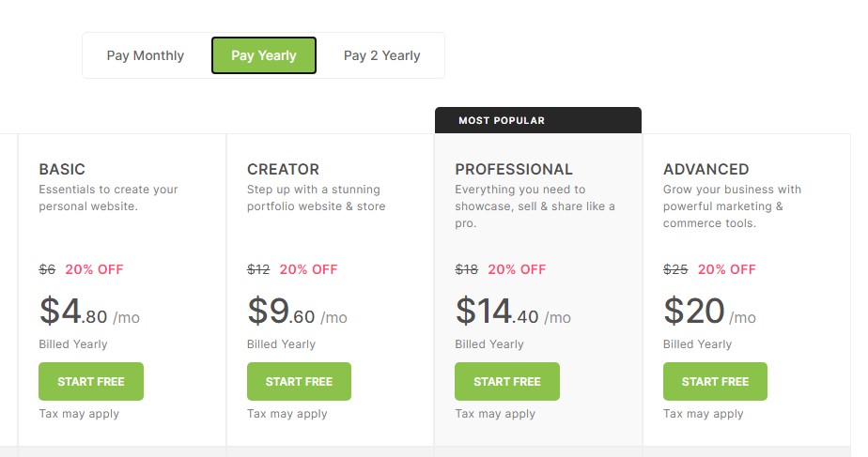Hit Start Free for the Advanced plan
The width and height of the screenshot is (868, 457).
coord(715,381)
